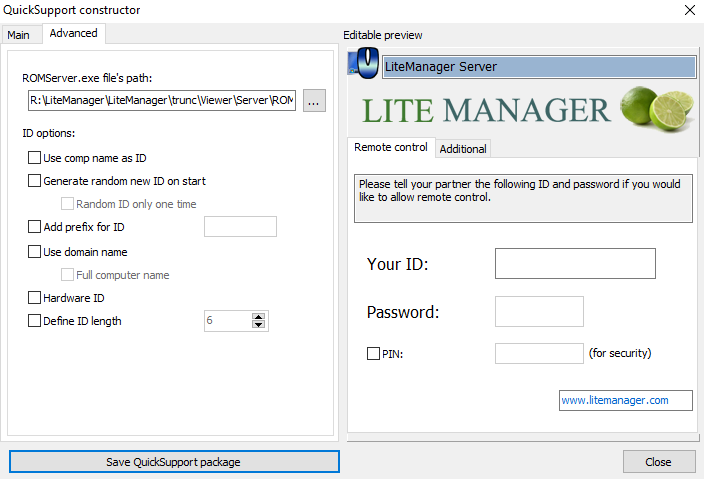Image resolution: width=704 pixels, height=479 pixels.
Task: Decrease ID length with down arrow
Action: pos(258,325)
